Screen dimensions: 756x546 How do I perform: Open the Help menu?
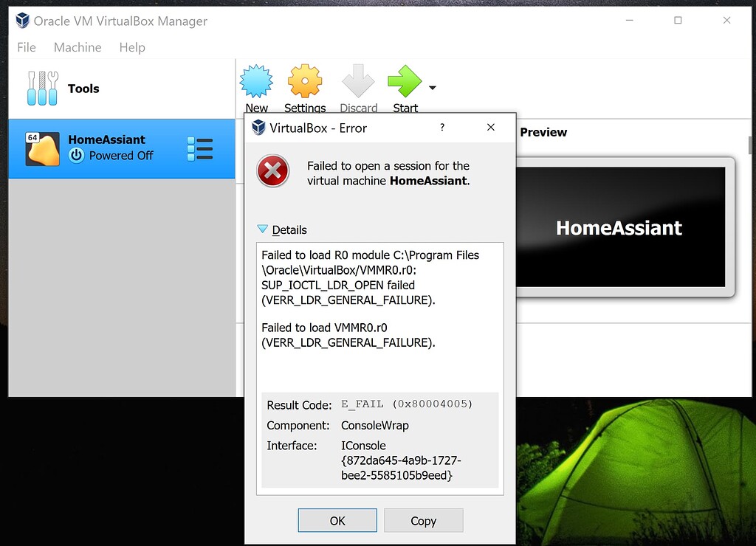coord(132,47)
